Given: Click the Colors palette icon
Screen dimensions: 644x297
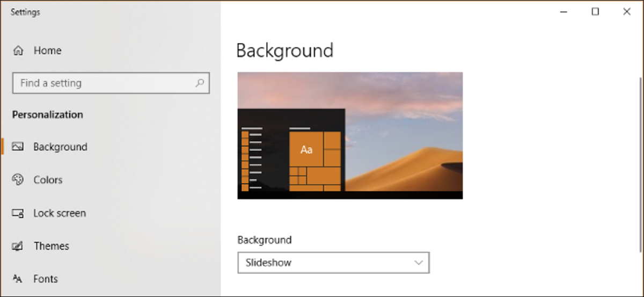Looking at the screenshot, I should click(18, 180).
